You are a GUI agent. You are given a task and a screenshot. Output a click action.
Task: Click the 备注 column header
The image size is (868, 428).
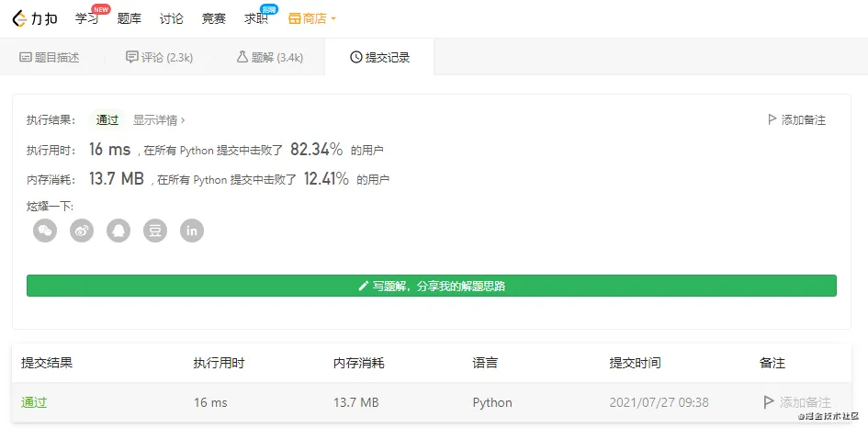point(772,363)
